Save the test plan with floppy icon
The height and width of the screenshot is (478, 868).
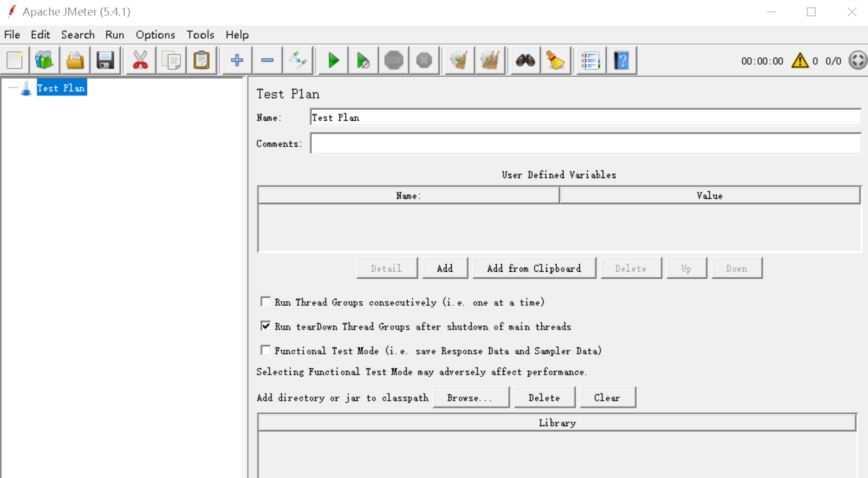pyautogui.click(x=105, y=60)
